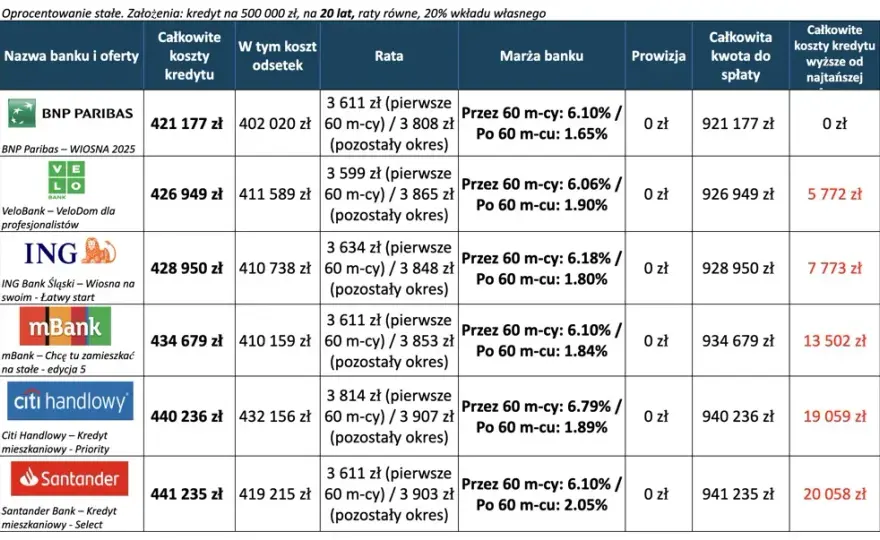Click interest cost '411 589 zł'
This screenshot has width=880, height=540.
point(275,194)
